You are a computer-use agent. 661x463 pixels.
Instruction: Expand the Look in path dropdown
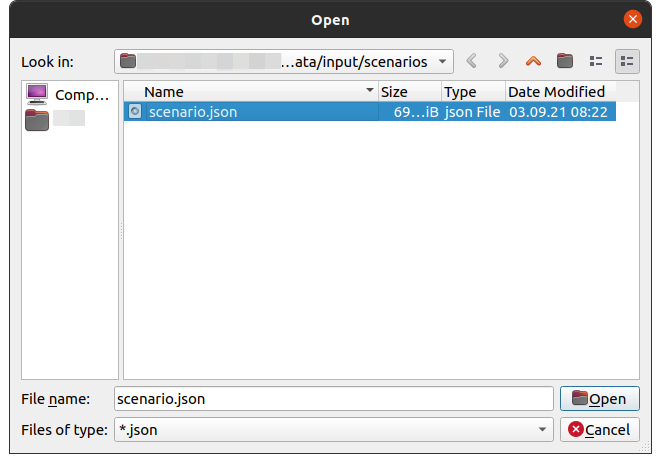coord(442,61)
